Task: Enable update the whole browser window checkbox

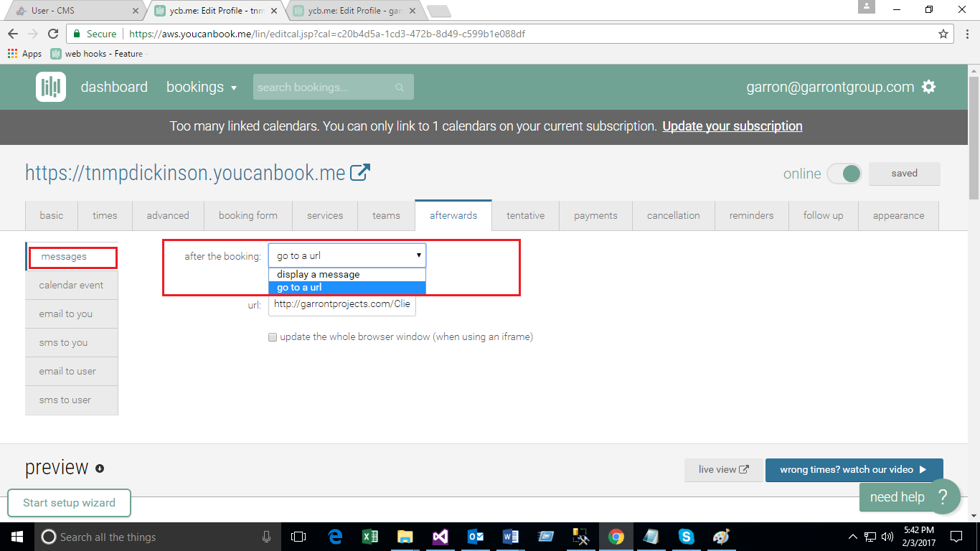Action: 273,337
